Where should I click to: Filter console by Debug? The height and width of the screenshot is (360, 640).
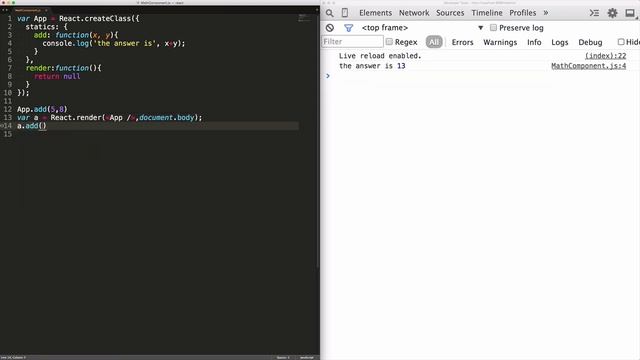tap(590, 42)
